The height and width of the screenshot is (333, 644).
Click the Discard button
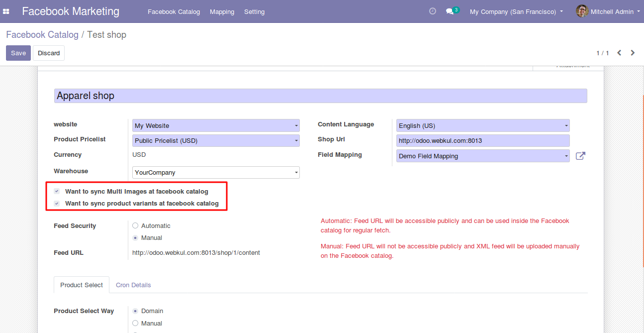49,53
